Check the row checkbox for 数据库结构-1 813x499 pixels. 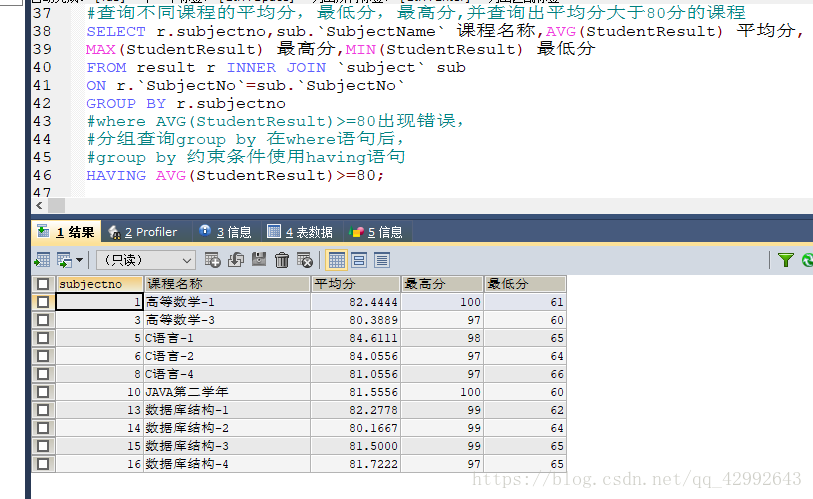(43, 410)
